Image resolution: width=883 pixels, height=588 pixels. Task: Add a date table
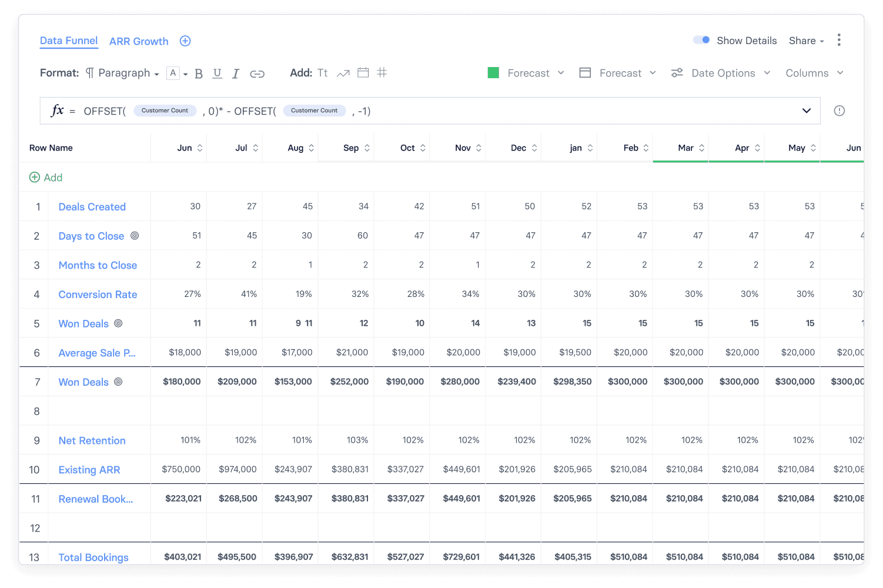pyautogui.click(x=363, y=72)
